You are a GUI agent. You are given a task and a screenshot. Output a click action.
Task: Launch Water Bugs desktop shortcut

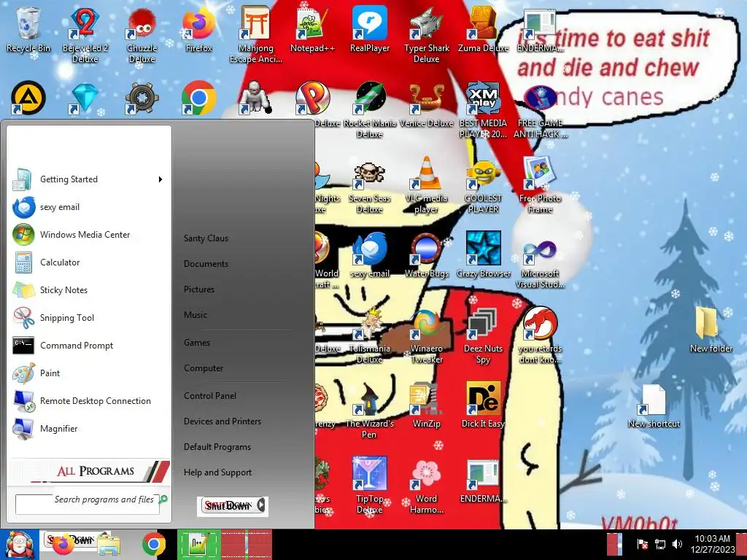point(426,254)
